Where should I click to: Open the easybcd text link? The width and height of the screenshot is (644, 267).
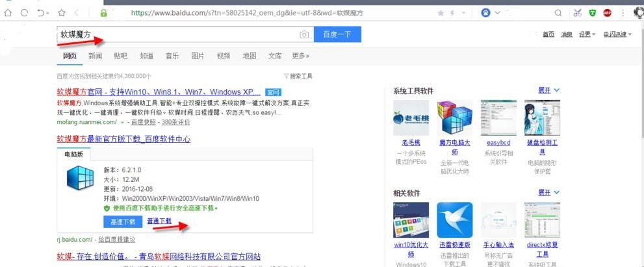pyautogui.click(x=498, y=142)
